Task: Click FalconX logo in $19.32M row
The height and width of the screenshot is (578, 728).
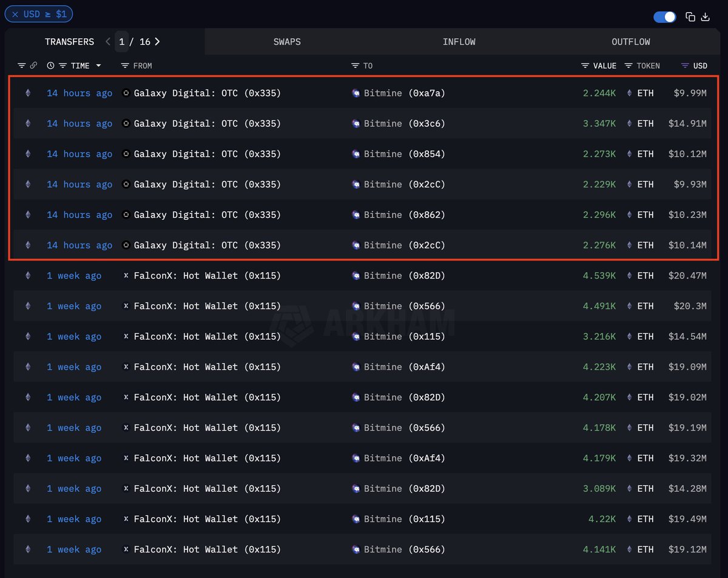Action: point(126,458)
